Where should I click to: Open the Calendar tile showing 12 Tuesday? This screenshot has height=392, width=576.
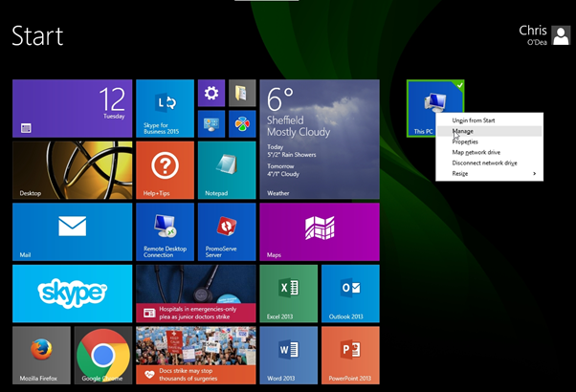click(73, 109)
